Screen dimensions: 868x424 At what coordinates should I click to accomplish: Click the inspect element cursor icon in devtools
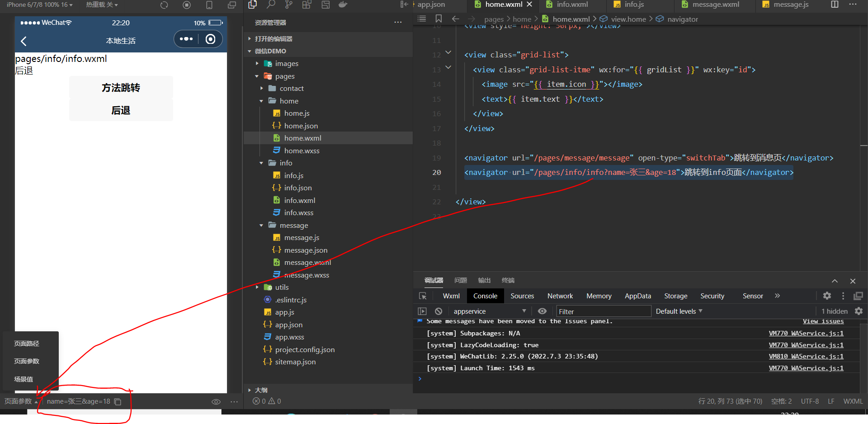(423, 296)
